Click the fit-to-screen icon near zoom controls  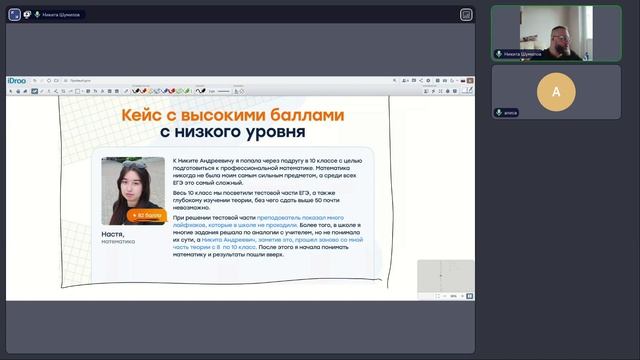(x=437, y=296)
